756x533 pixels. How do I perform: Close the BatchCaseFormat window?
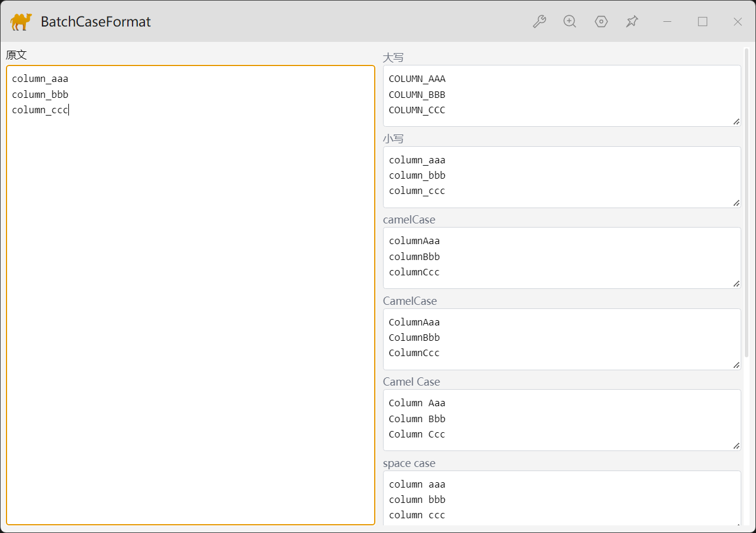click(x=738, y=22)
